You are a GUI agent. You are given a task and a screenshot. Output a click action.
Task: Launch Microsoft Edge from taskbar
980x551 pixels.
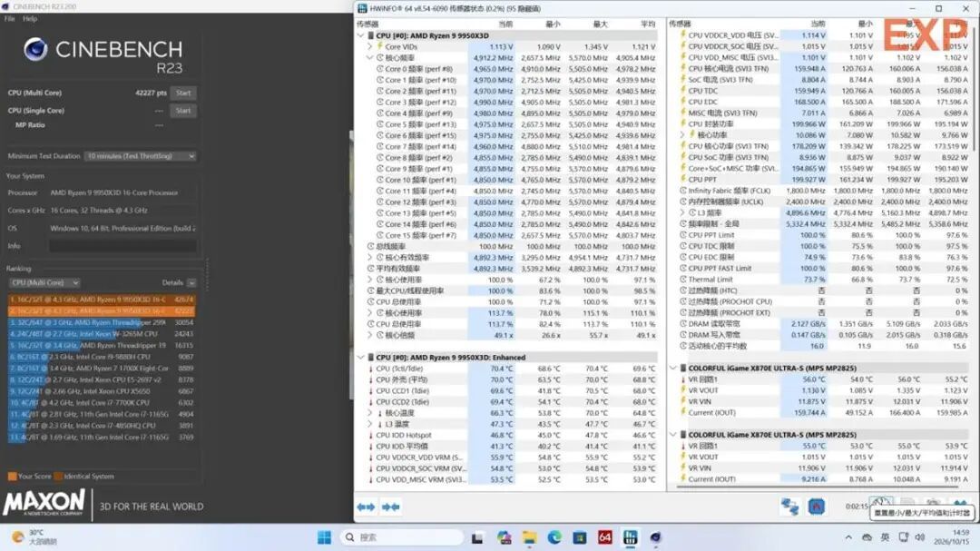[554, 537]
